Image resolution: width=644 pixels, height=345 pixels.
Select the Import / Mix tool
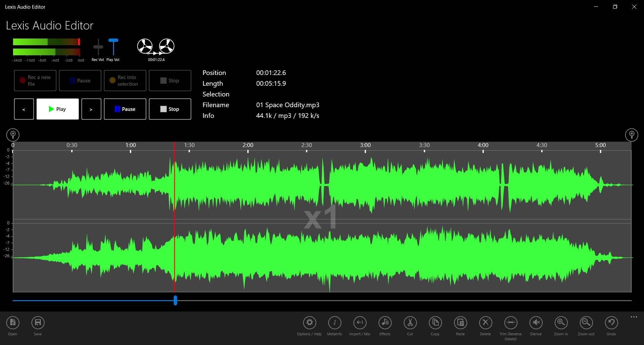[359, 325]
